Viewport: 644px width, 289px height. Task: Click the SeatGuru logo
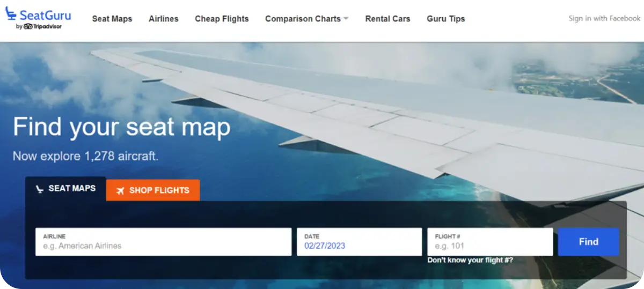click(x=38, y=18)
